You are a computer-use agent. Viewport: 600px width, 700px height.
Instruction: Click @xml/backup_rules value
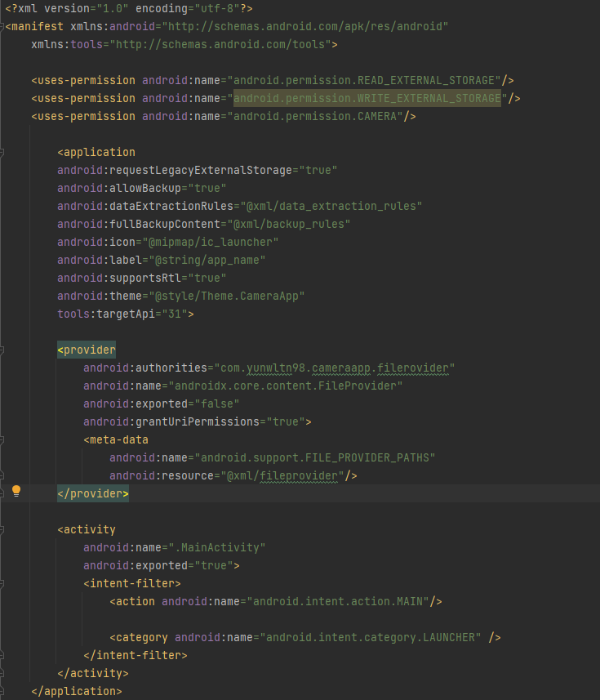(x=289, y=224)
